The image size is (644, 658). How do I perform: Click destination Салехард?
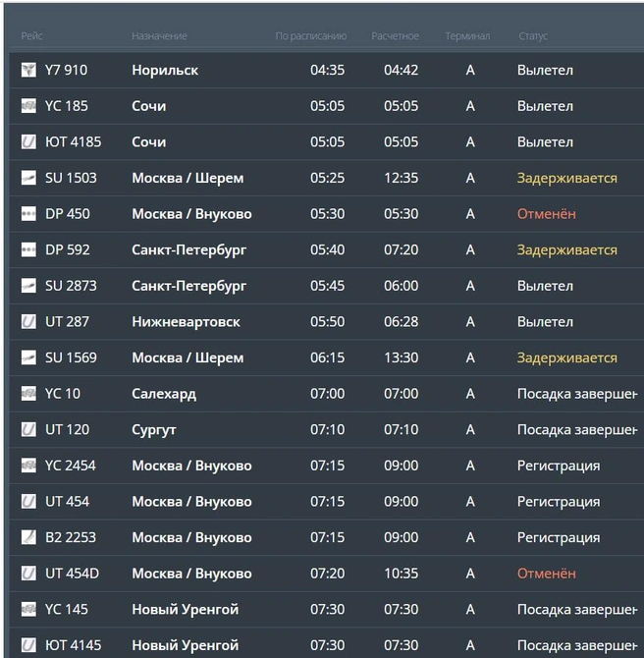(164, 394)
